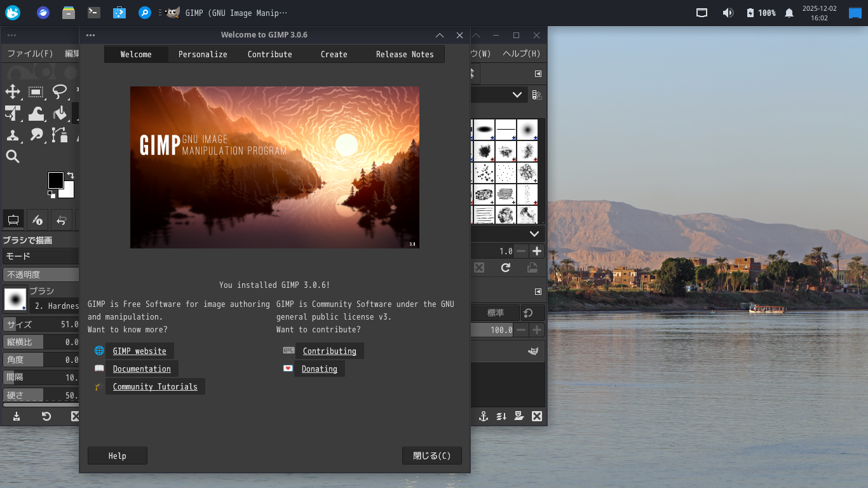This screenshot has width=868, height=488.
Task: Open the GIMP website link
Action: coord(139,351)
